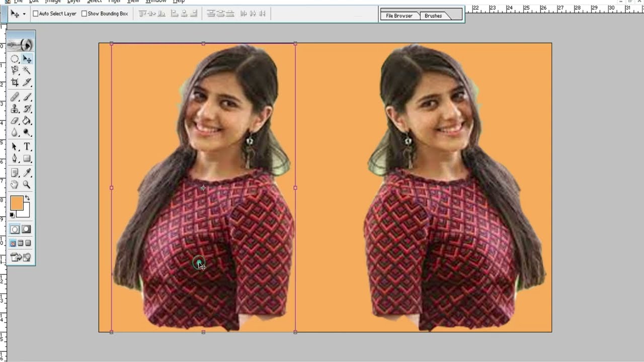The image size is (644, 362).
Task: Open Adobe Online from toolbox header
Action: pyautogui.click(x=21, y=44)
